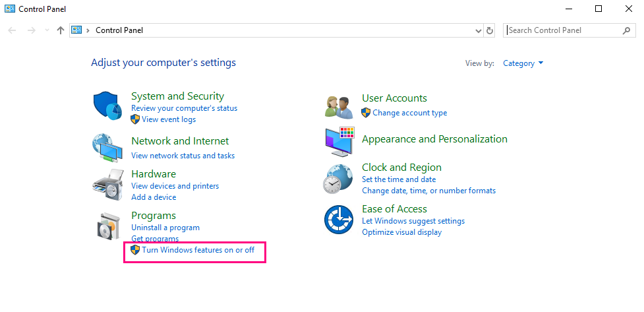Expand the address bar history dropdown

tap(479, 30)
